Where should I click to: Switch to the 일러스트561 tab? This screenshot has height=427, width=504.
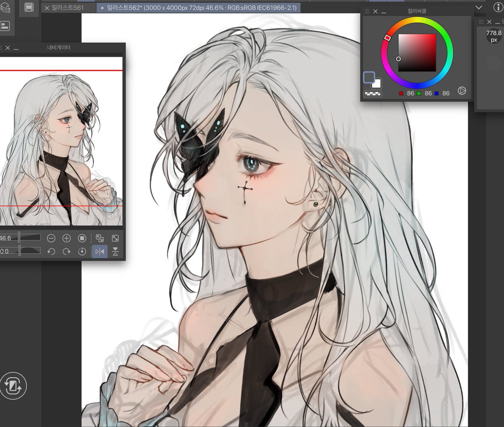point(68,8)
